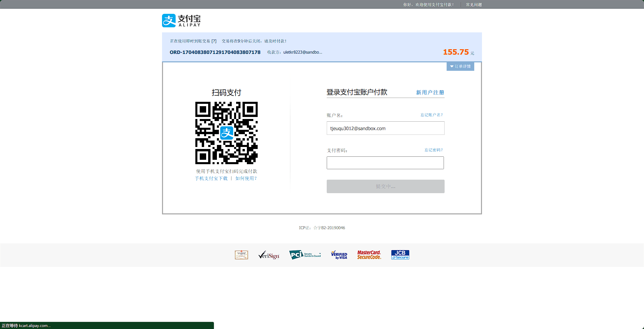Click the 登录支付宝账户付款 heading
The width and height of the screenshot is (644, 329).
pos(357,92)
